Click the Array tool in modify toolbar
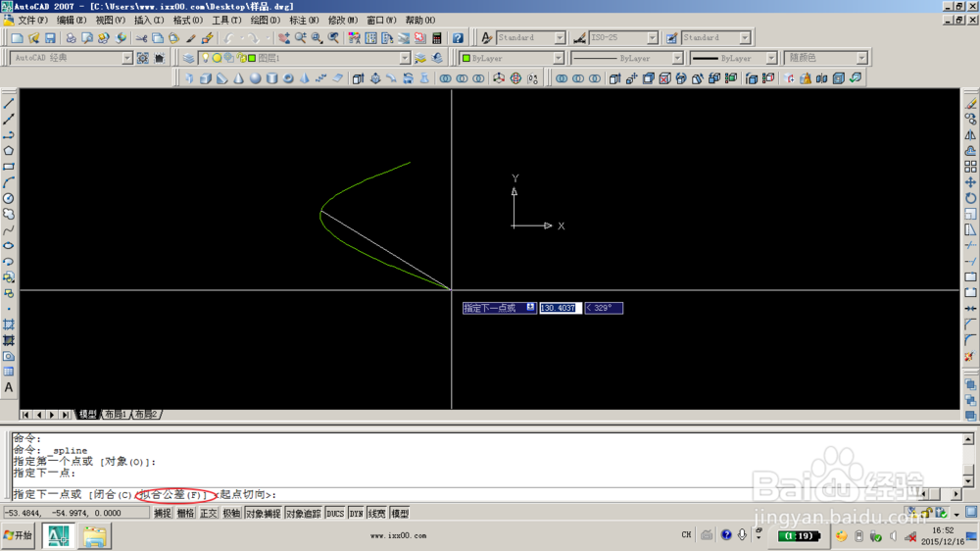The image size is (980, 551). [970, 167]
